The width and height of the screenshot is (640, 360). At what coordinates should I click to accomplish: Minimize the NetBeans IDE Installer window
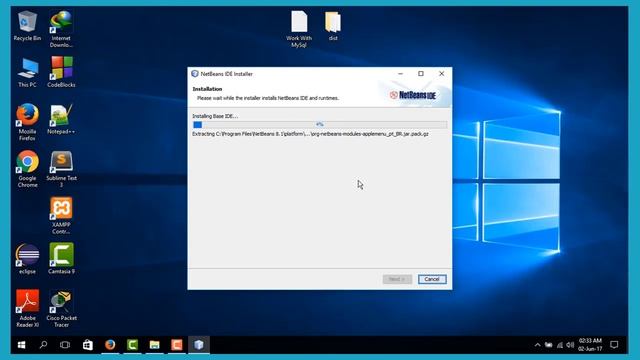point(400,73)
